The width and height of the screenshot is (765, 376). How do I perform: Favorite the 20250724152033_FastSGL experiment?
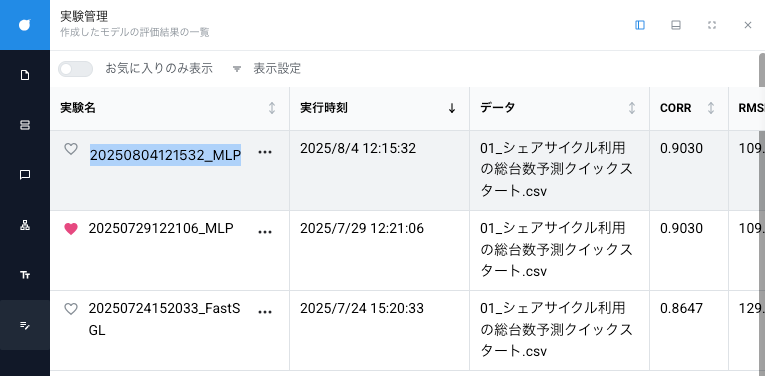[x=71, y=309]
